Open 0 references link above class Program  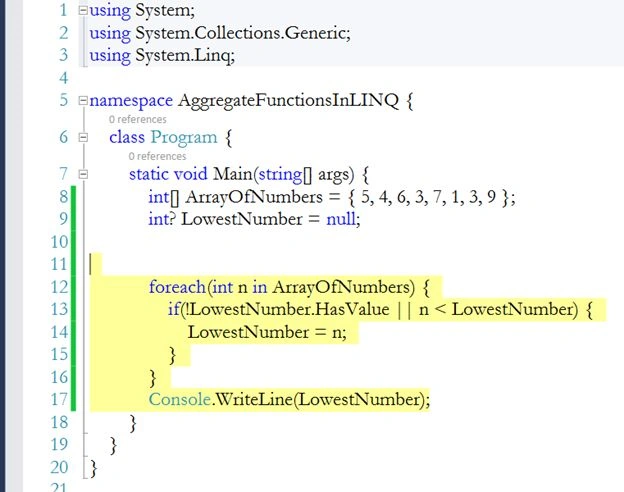[138, 119]
